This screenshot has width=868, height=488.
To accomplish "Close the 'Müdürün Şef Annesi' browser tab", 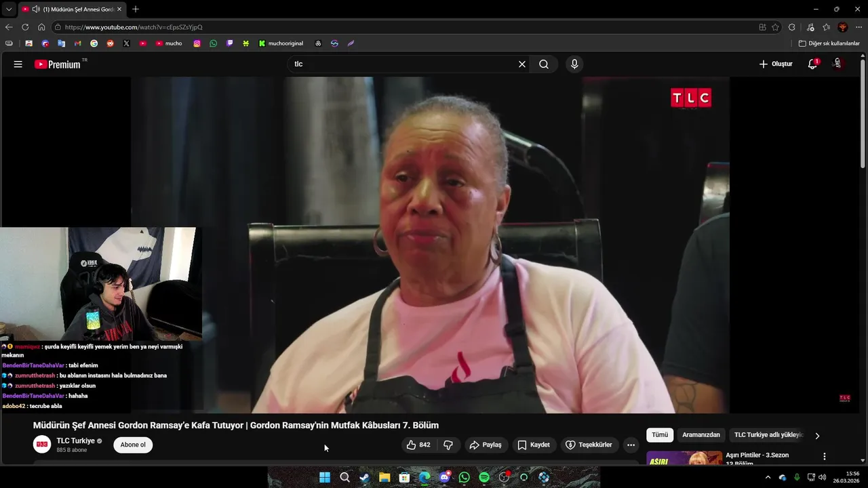I will coord(119,9).
